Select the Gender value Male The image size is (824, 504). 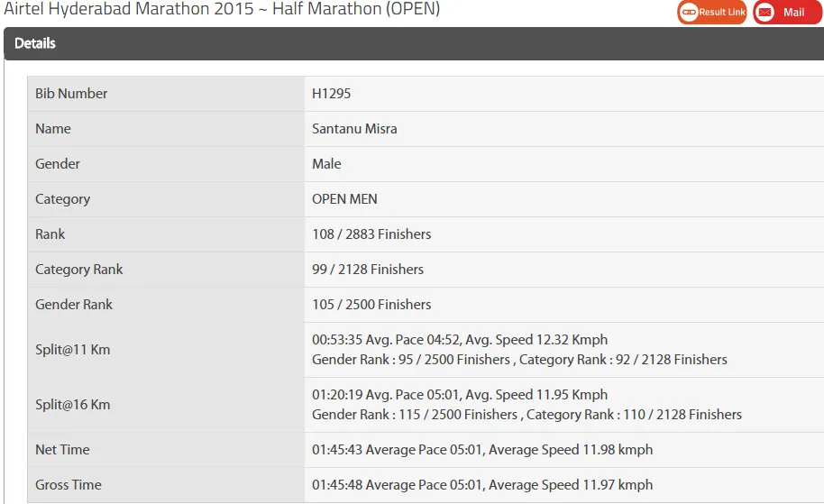[326, 164]
